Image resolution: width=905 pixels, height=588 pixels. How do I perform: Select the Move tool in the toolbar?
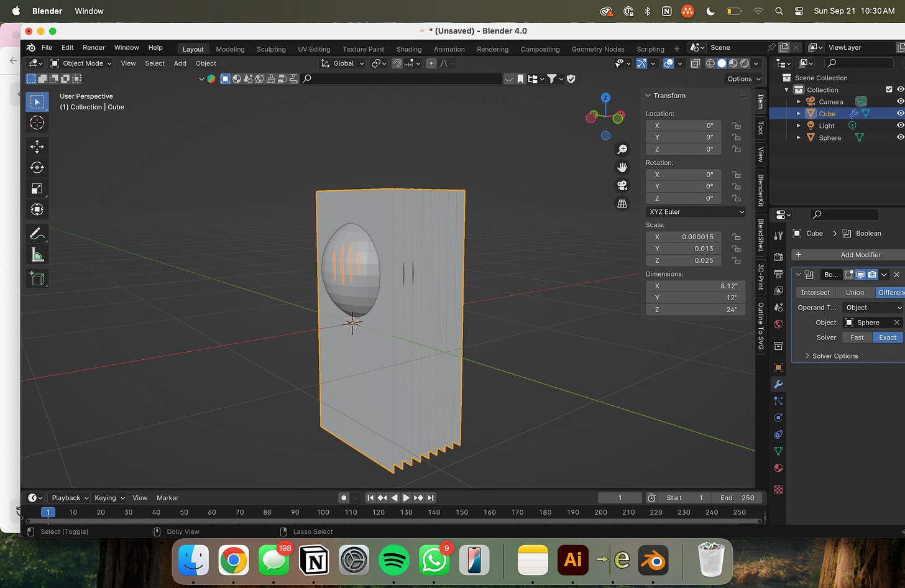pyautogui.click(x=37, y=147)
